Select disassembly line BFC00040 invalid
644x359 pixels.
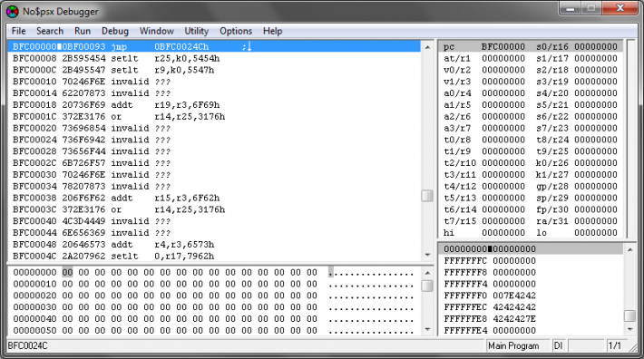click(x=214, y=221)
